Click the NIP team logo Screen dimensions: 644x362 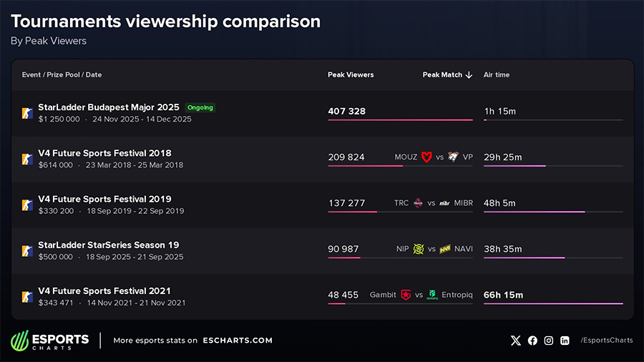(x=419, y=249)
